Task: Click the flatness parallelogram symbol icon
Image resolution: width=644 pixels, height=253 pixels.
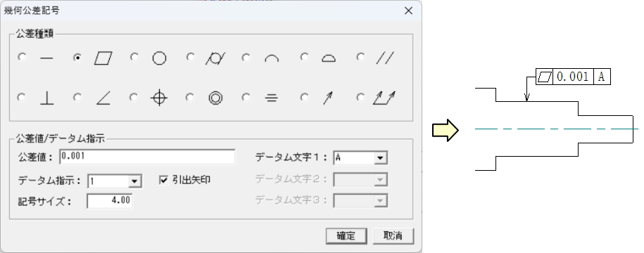Action: (x=103, y=58)
